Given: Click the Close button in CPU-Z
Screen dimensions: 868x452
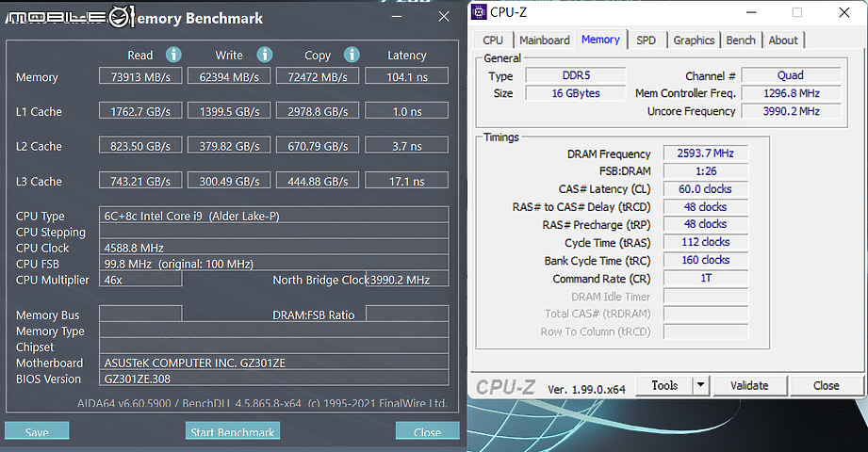Looking at the screenshot, I should pos(826,385).
